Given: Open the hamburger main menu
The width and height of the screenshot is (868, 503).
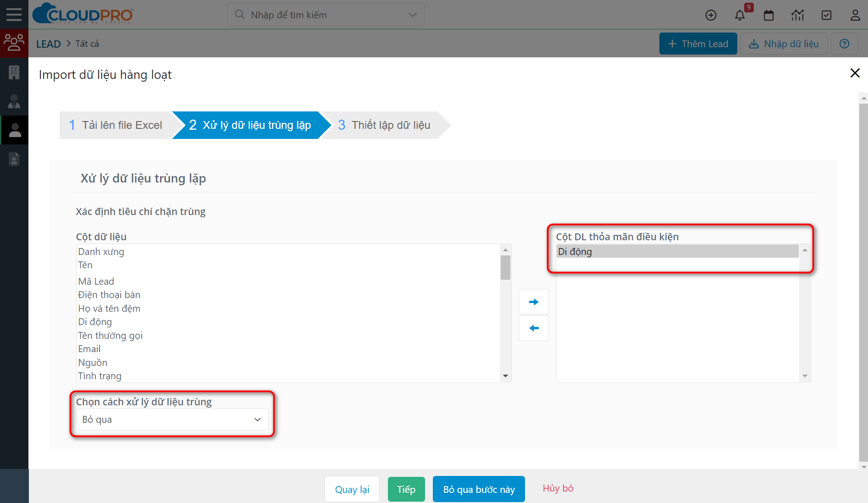Looking at the screenshot, I should click(x=14, y=15).
